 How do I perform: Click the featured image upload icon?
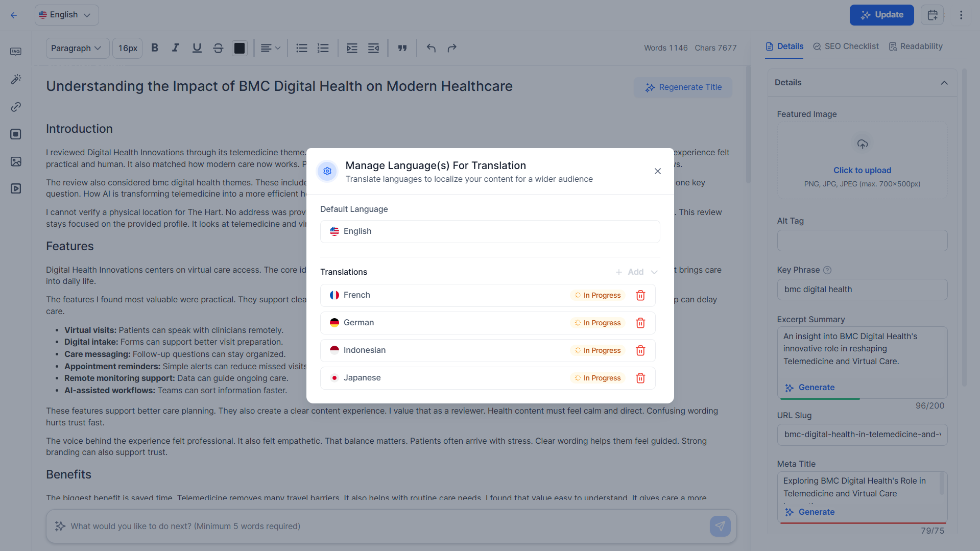[x=862, y=145]
